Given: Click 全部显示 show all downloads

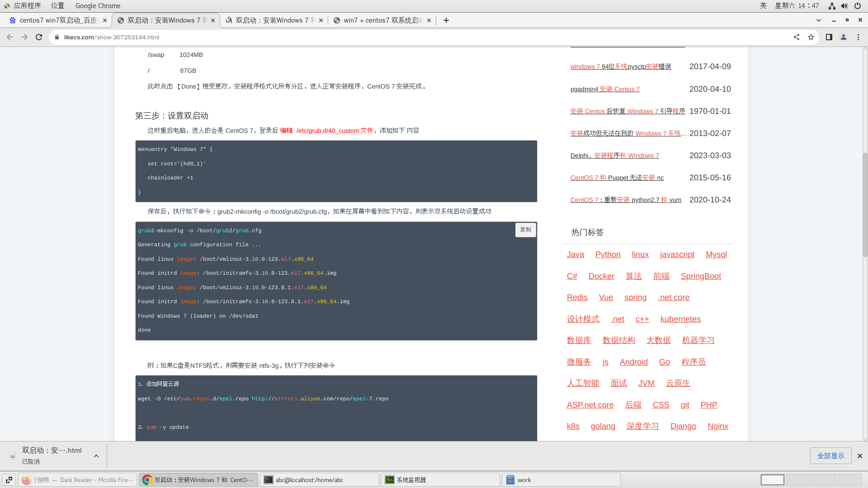Looking at the screenshot, I should [x=830, y=456].
